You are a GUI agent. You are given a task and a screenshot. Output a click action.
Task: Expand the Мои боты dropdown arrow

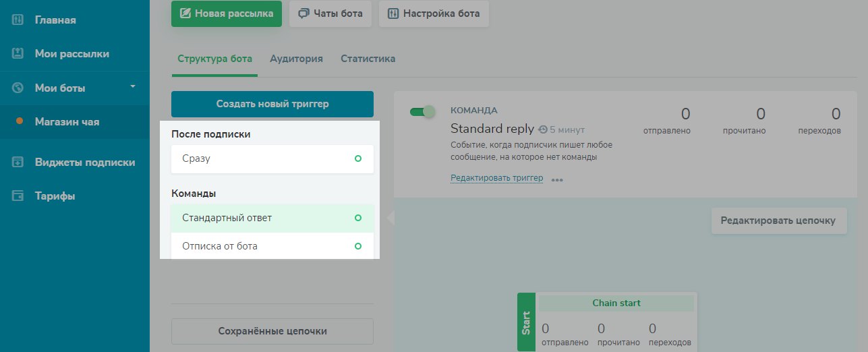pyautogui.click(x=133, y=86)
